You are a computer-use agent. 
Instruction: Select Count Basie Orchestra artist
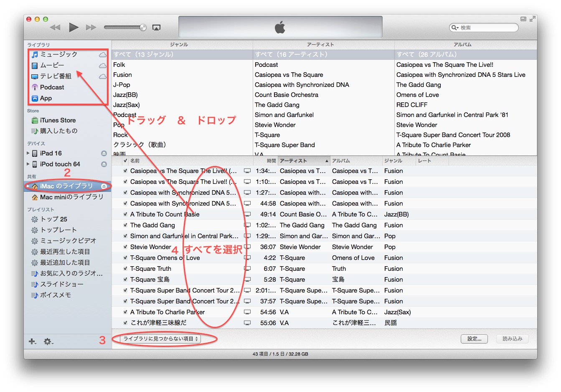click(324, 95)
